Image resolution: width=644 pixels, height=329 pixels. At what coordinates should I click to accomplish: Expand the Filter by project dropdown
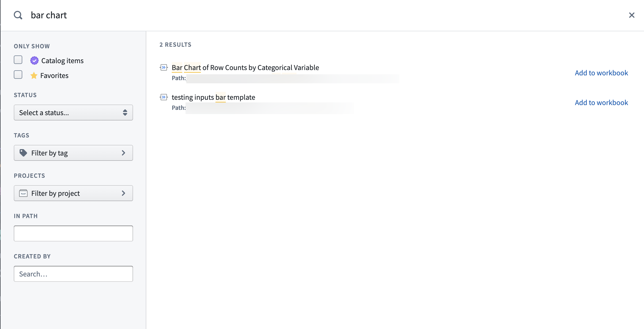coord(73,193)
